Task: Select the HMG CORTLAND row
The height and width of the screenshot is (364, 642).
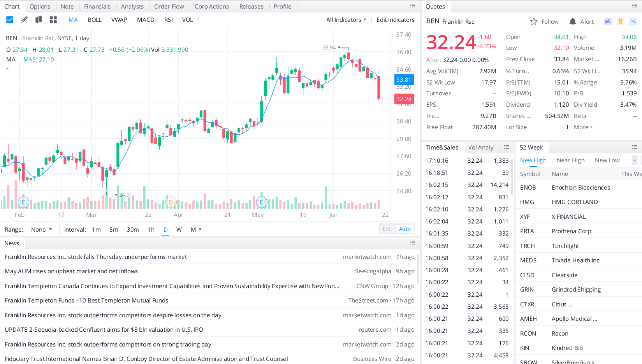Action: (579, 202)
